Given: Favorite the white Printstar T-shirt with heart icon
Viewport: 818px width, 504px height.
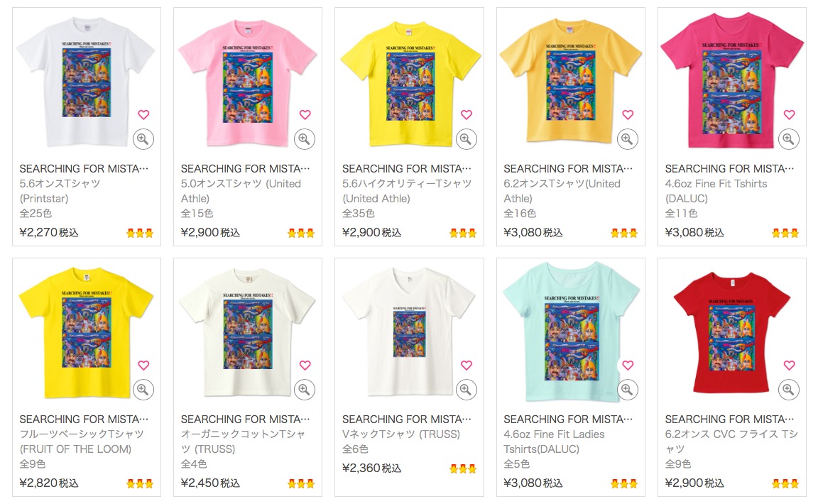Looking at the screenshot, I should coord(143,114).
